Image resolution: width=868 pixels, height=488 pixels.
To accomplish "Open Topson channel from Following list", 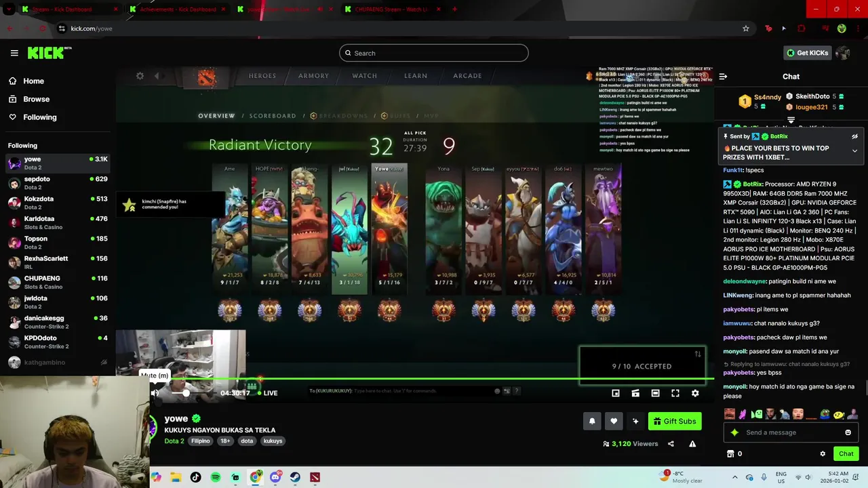I will pos(58,243).
